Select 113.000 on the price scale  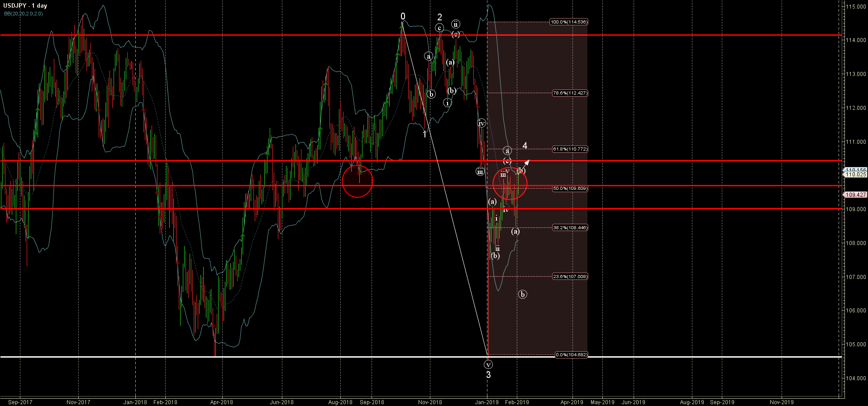pyautogui.click(x=855, y=74)
